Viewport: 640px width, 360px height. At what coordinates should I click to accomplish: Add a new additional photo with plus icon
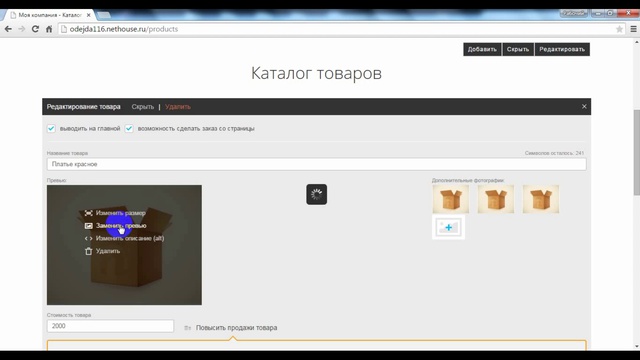click(x=449, y=227)
